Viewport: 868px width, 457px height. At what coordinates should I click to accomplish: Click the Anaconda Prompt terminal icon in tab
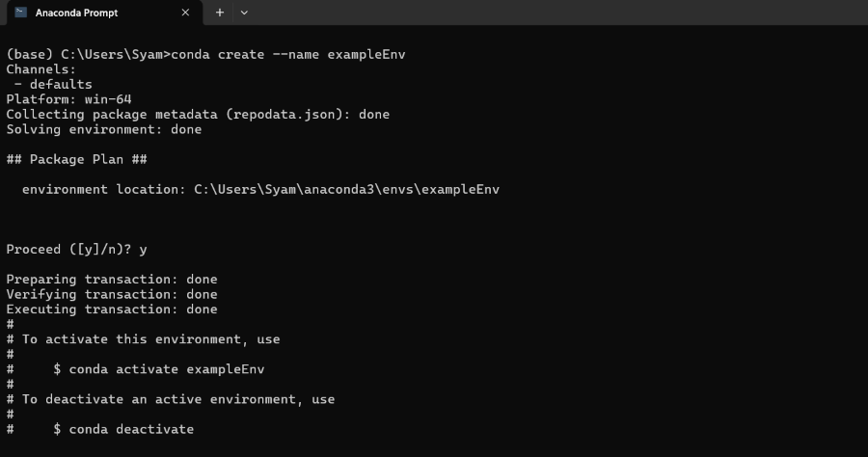pos(20,13)
